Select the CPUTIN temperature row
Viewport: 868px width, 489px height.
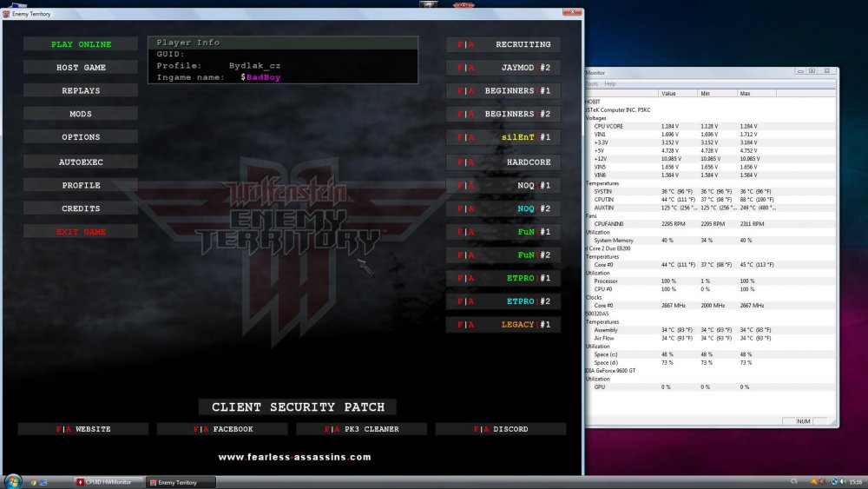(x=711, y=200)
